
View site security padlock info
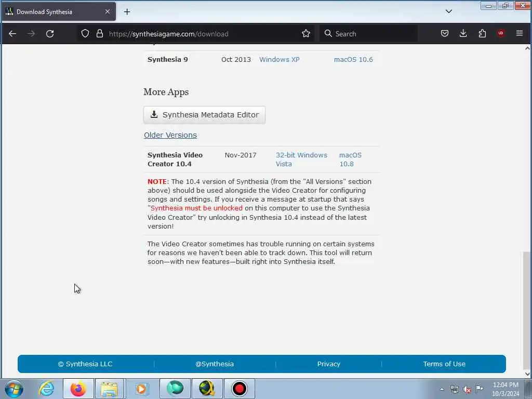[99, 33]
